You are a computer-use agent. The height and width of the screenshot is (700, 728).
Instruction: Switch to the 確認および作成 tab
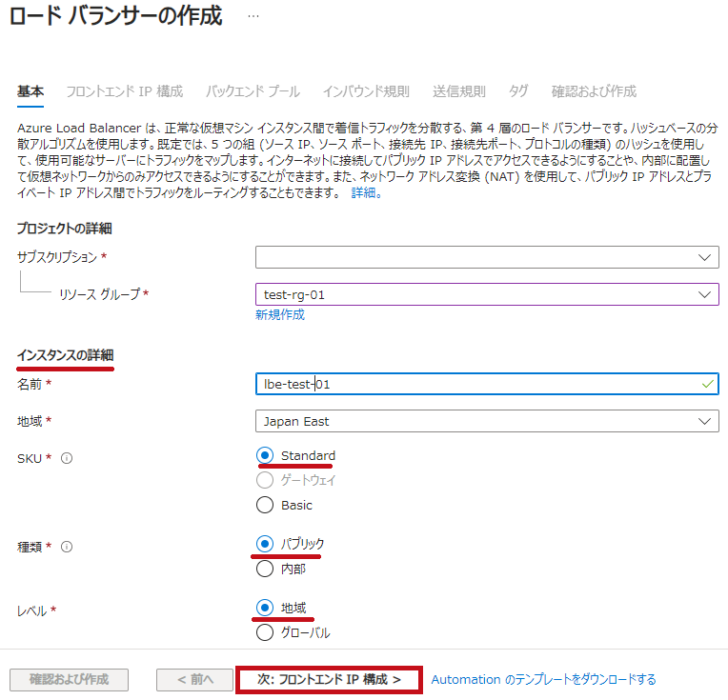[594, 91]
